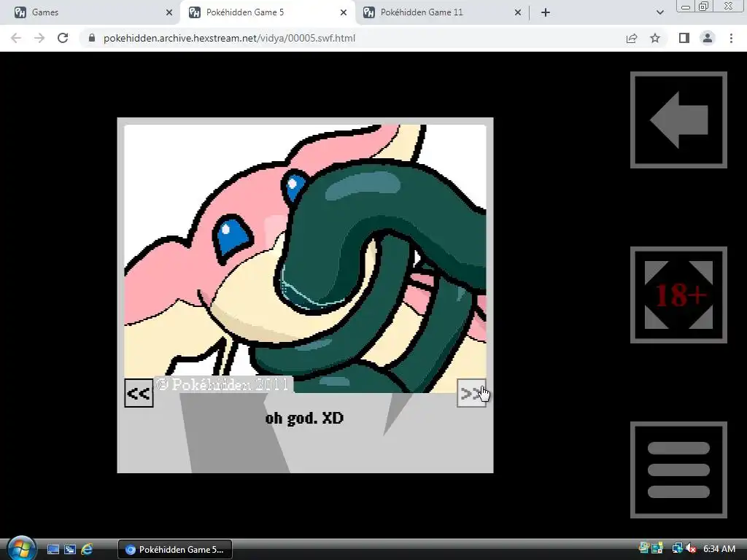
Task: Open the browser side panel
Action: coord(684,38)
